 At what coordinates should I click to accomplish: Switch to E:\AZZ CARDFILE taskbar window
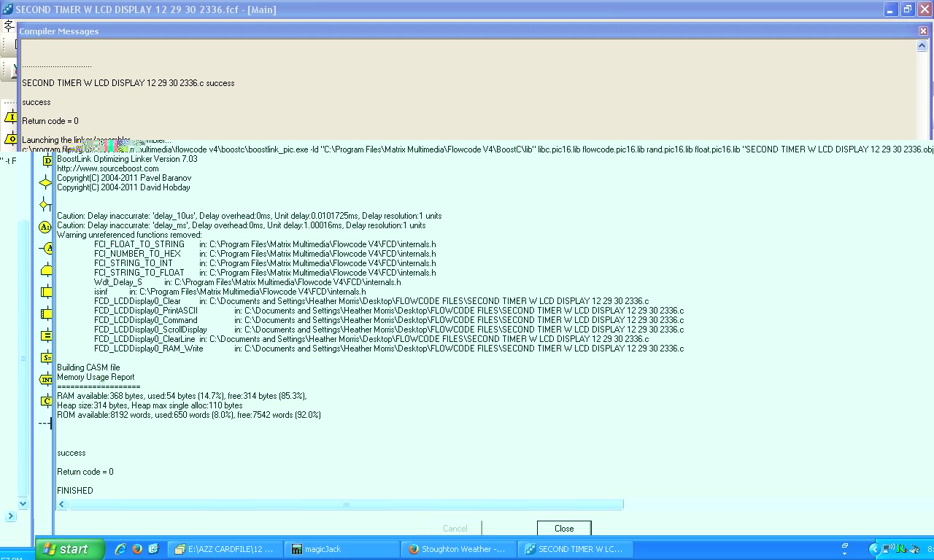tap(225, 549)
